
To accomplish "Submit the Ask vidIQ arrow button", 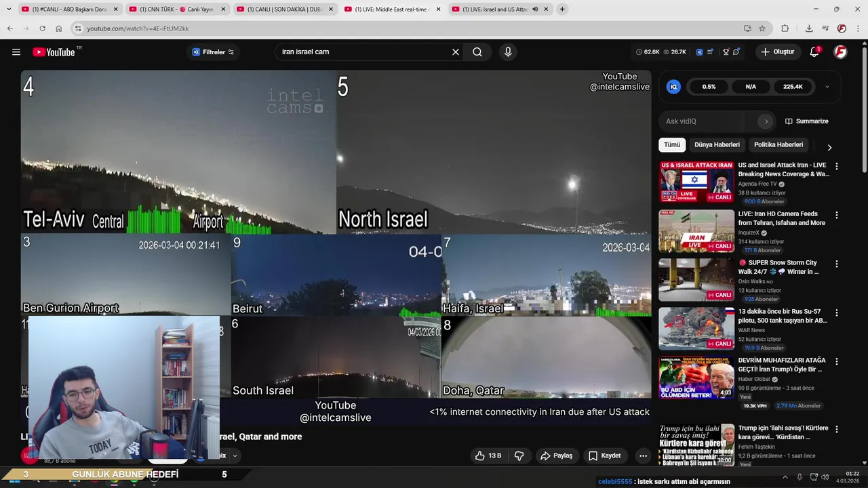I will [766, 121].
